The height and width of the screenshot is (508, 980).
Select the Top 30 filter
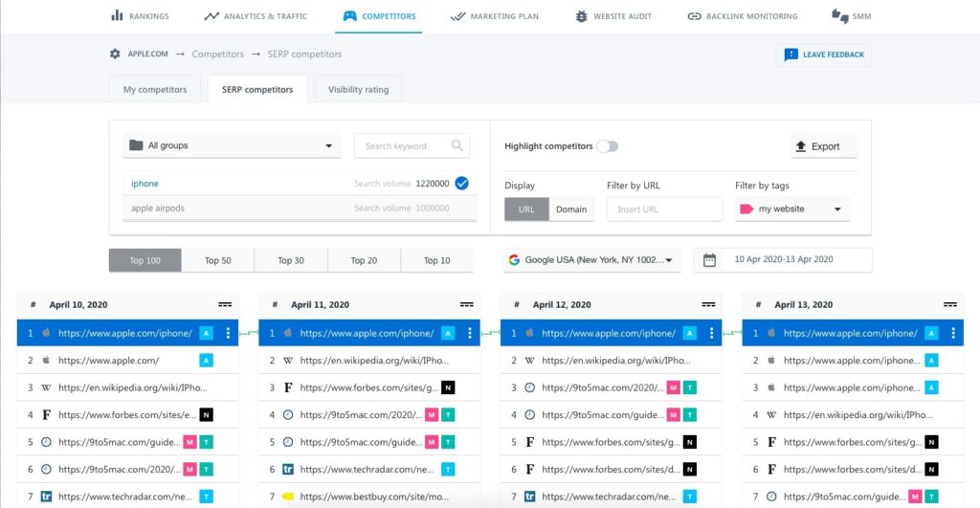291,260
